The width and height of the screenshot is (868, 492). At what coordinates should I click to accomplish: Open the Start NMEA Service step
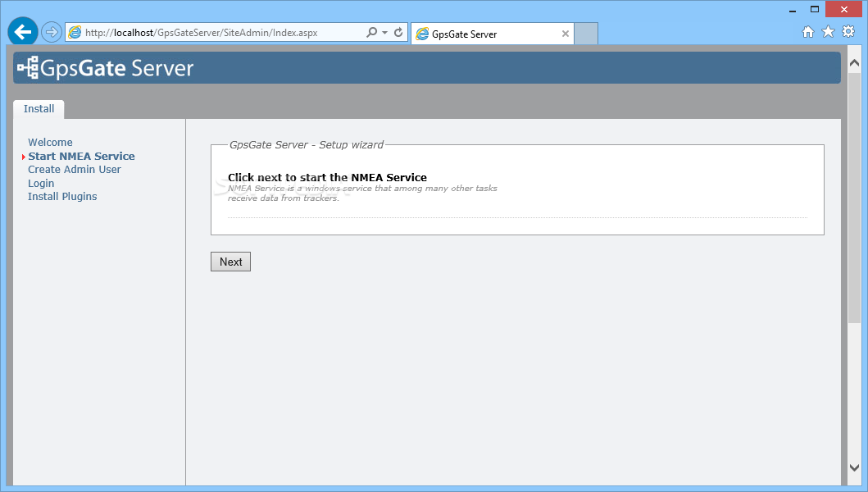pyautogui.click(x=81, y=157)
